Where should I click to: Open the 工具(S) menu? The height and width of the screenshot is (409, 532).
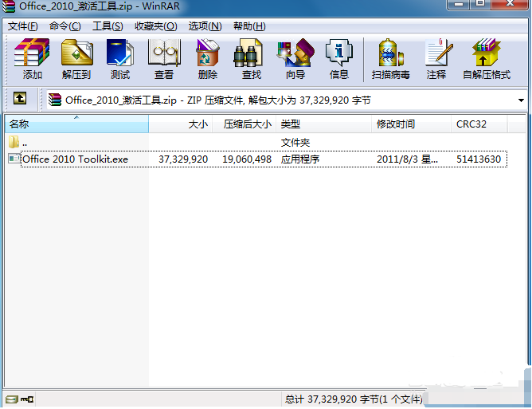click(x=108, y=26)
